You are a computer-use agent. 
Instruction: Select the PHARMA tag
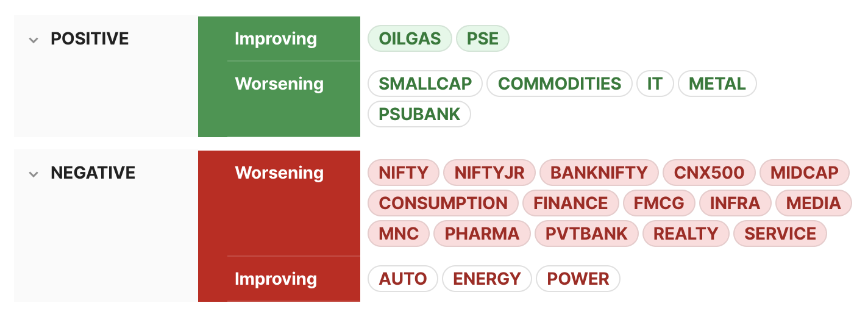pos(482,234)
